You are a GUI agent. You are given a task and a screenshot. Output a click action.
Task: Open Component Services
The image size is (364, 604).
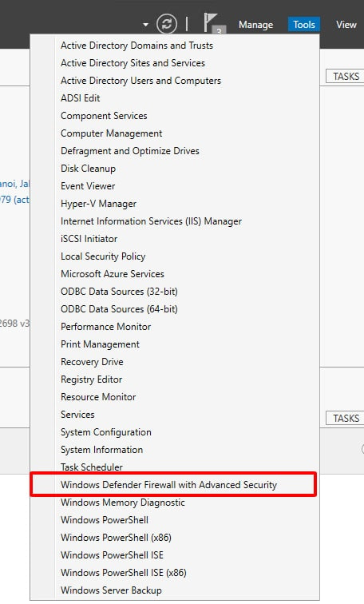point(175,116)
